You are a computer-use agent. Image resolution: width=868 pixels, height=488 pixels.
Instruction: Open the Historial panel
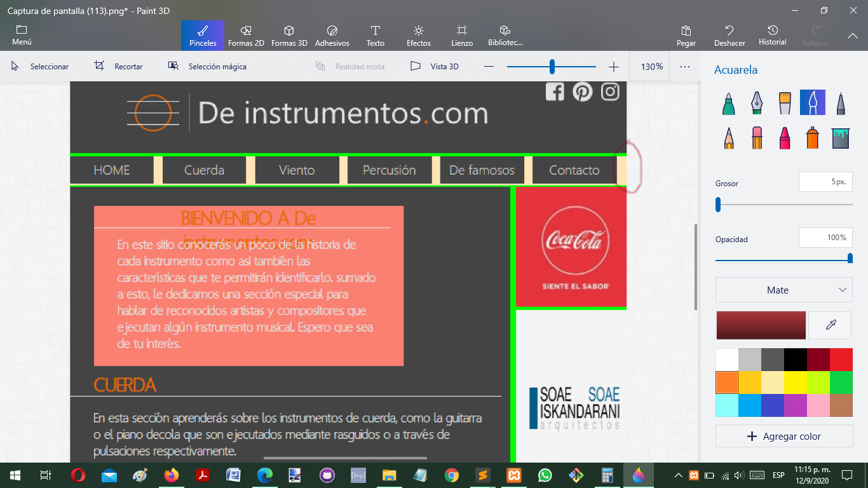click(x=773, y=36)
